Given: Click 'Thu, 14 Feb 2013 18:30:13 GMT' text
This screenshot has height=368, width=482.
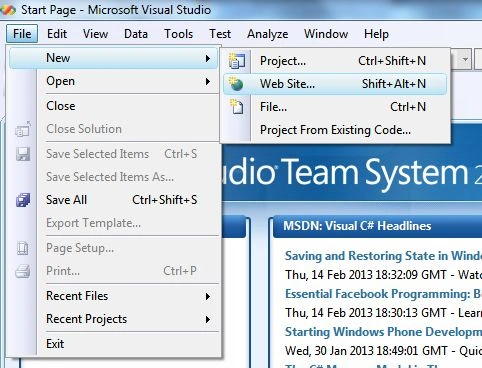Looking at the screenshot, I should pos(366,313).
